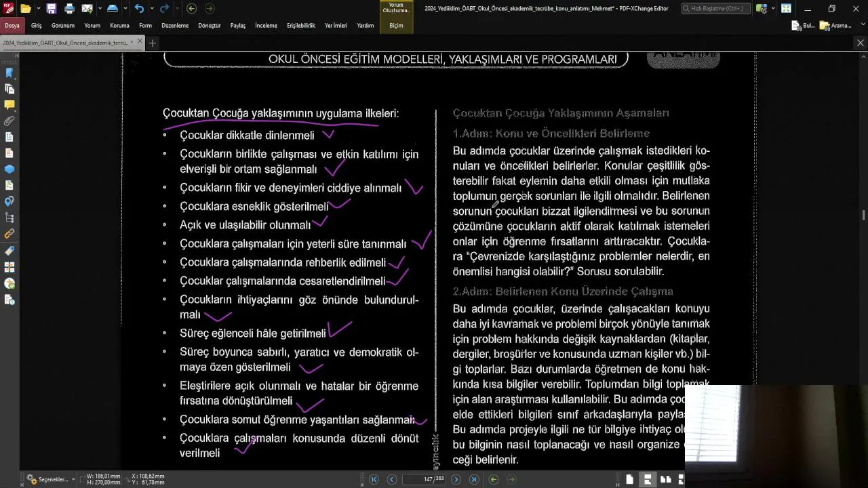Open the Links chain sidebar icon

(x=9, y=234)
